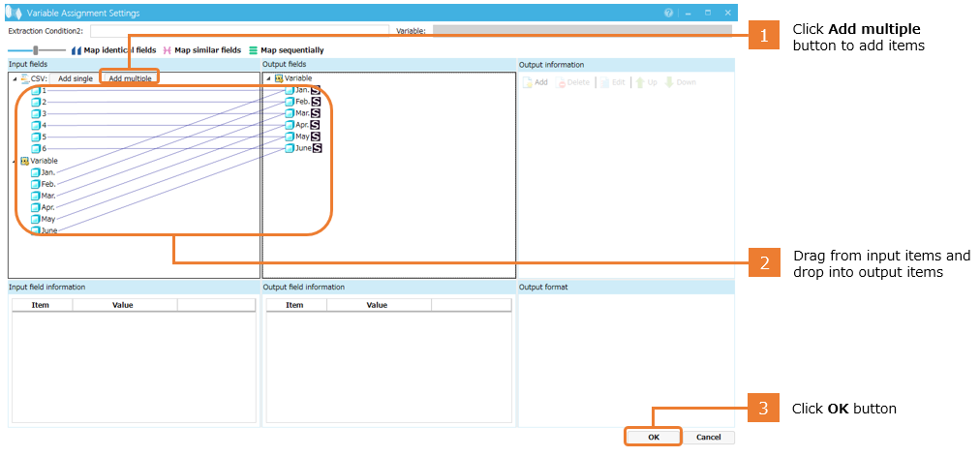
Task: Collapse the Variable node in Input fields
Action: 14,162
